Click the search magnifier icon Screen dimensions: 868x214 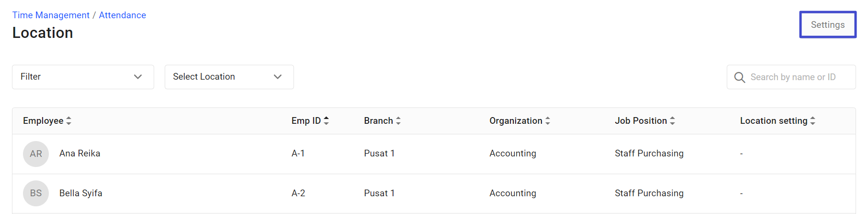(739, 77)
